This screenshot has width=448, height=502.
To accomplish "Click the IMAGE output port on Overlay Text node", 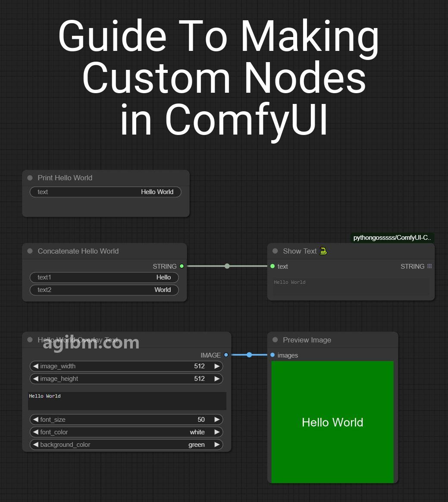I will point(226,355).
